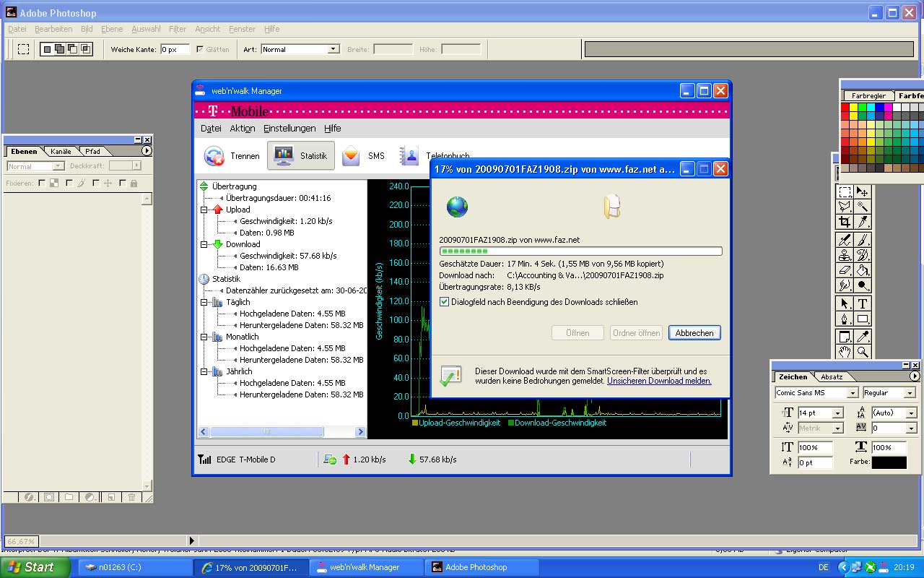Viewport: 924px width, 578px height.
Task: Select the Type (T) tool
Action: [x=862, y=303]
